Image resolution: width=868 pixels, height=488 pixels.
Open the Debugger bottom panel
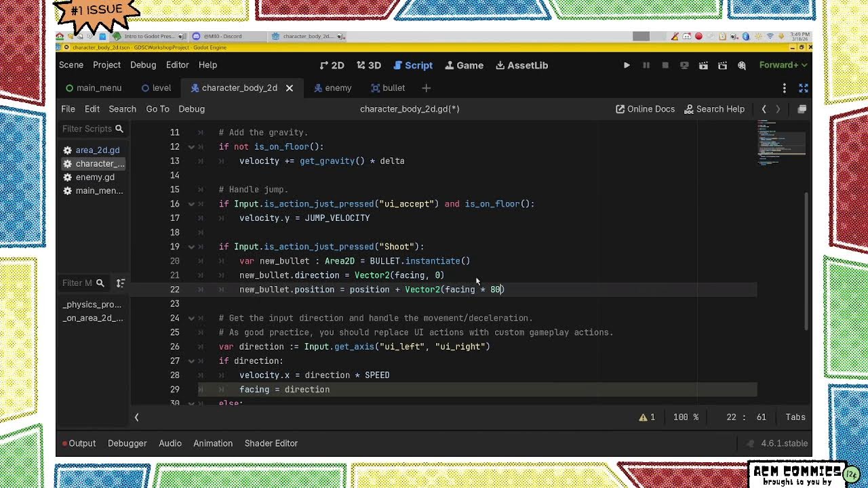point(127,443)
